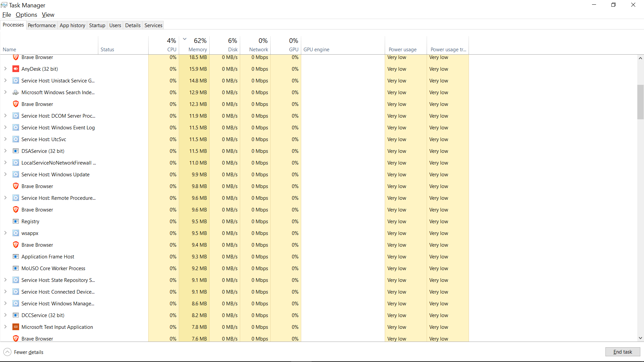Expand Microsoft Text Input Application group
Screen dimensions: 644x362
click(5, 327)
